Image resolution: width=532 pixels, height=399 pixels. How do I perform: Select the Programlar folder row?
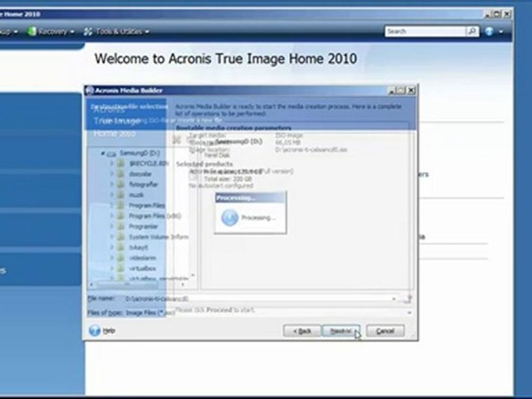[x=143, y=226]
